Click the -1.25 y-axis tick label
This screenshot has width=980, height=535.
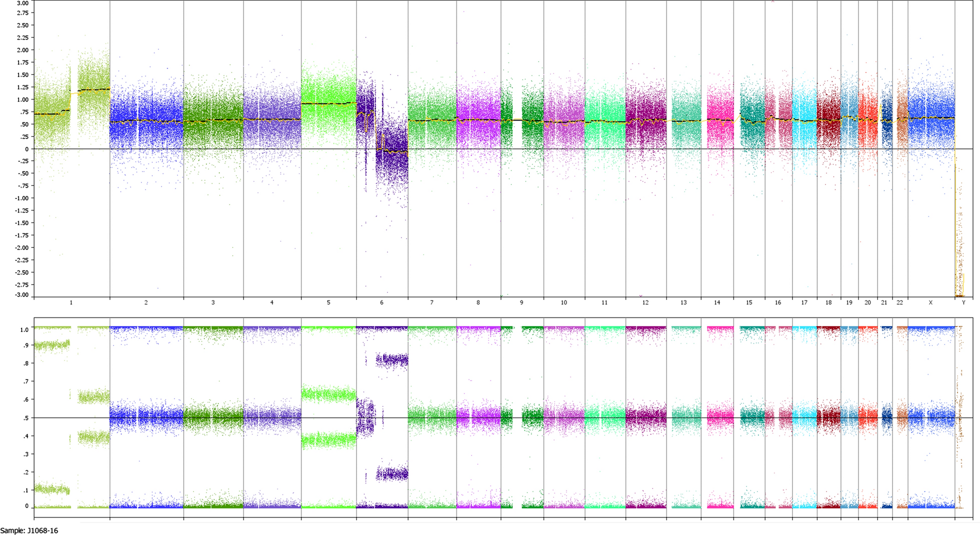point(21,210)
